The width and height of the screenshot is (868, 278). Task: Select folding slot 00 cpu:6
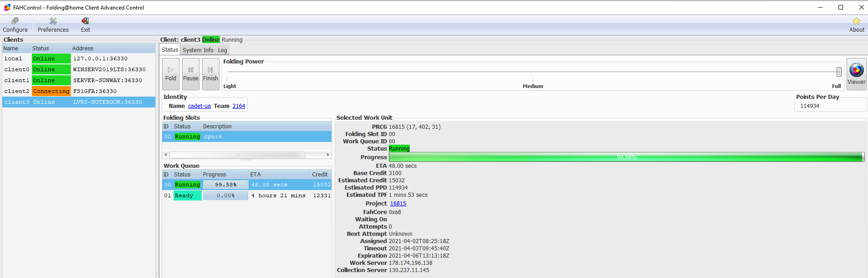[247, 137]
